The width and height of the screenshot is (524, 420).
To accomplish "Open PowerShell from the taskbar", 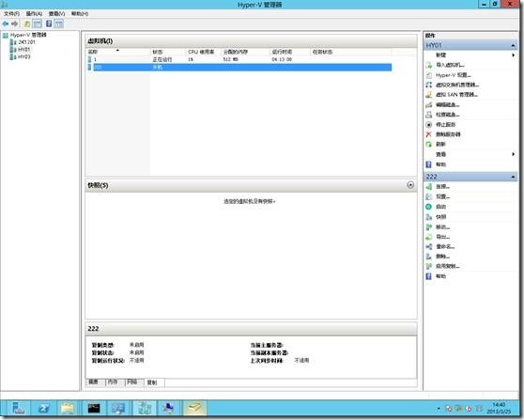I will pyautogui.click(x=44, y=409).
